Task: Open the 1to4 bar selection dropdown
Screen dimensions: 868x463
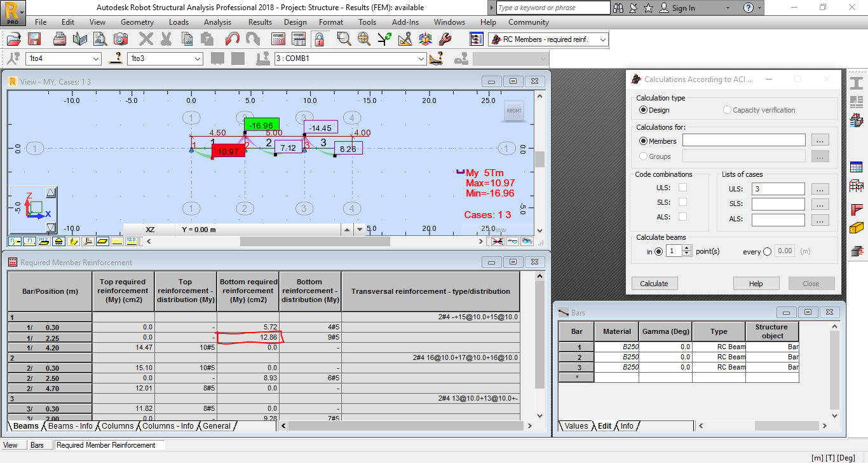Action: (x=94, y=58)
